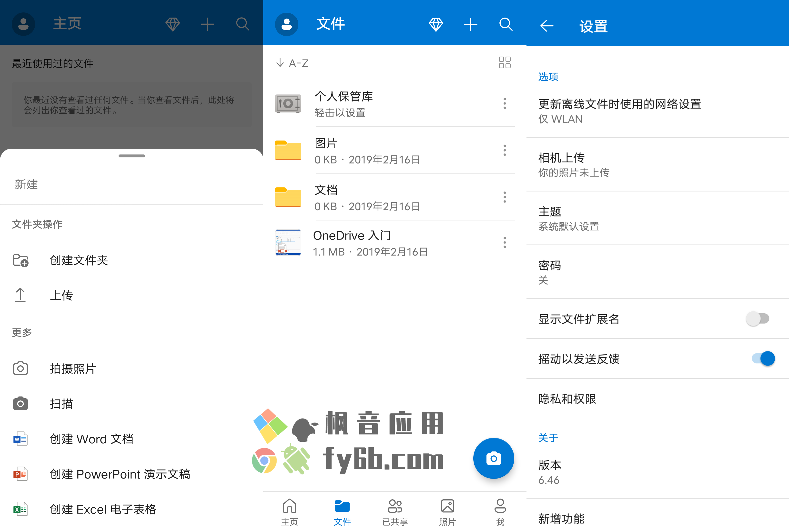Open more options for 个人保管库

coord(505,103)
